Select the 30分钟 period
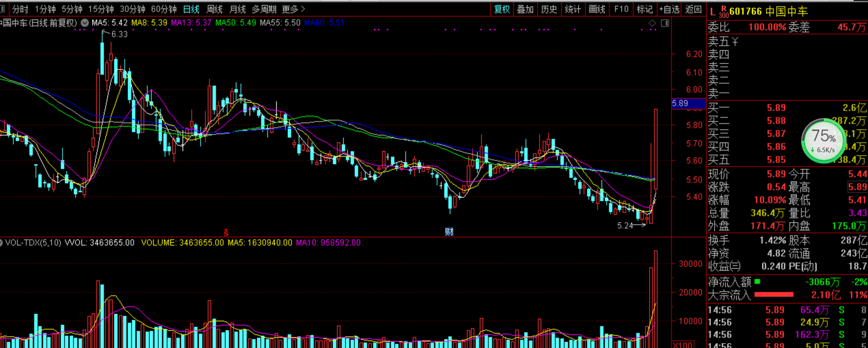Screen dimensions: 868x348 pos(133,9)
